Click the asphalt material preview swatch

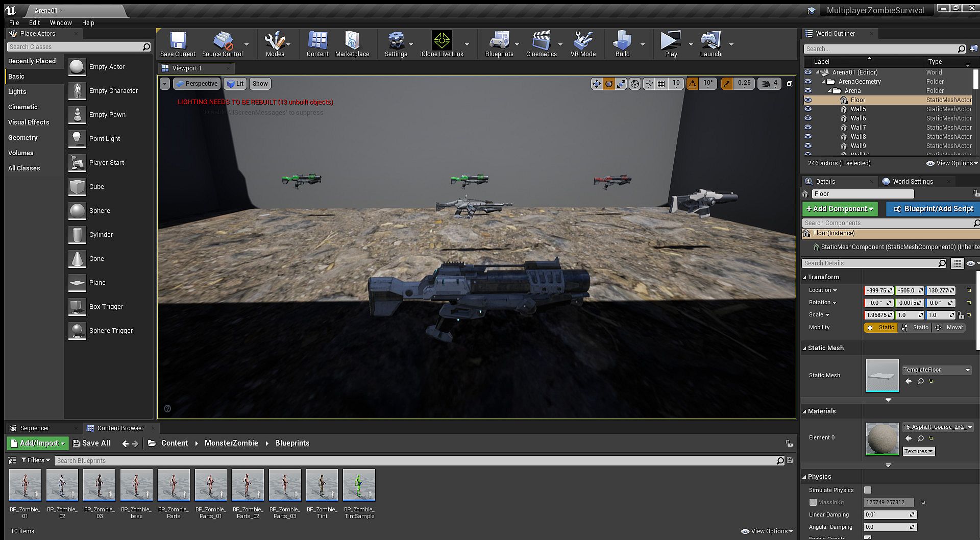(x=882, y=438)
